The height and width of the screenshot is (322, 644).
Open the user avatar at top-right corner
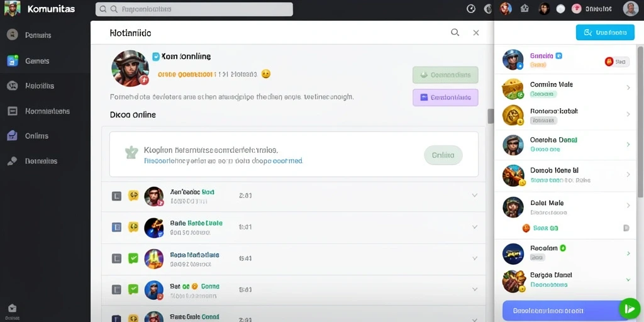point(630,9)
